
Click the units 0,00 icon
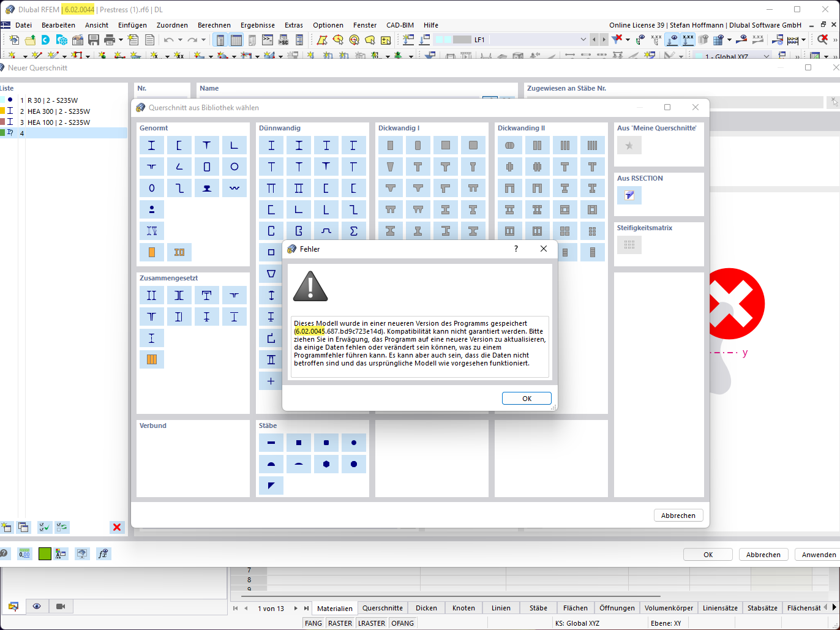pos(24,554)
